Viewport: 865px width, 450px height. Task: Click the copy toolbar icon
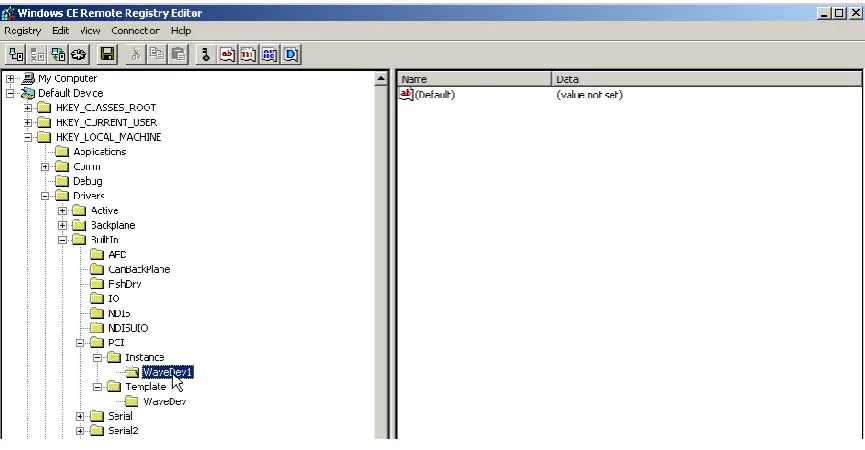pos(157,54)
